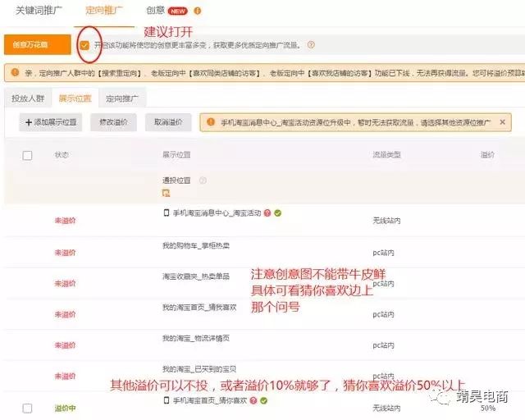525x420 pixels.
Task: Click 我的淘宝_物流详情页 placement name
Action: point(196,338)
